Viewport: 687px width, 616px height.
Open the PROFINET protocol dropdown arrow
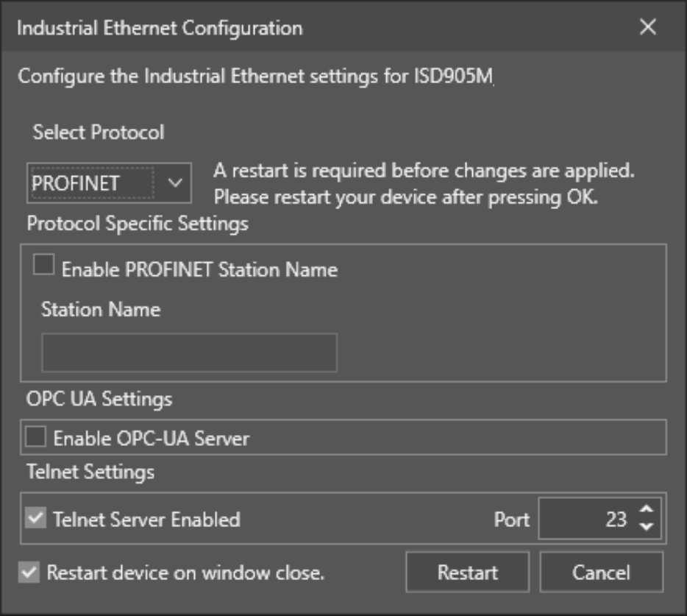coord(175,183)
